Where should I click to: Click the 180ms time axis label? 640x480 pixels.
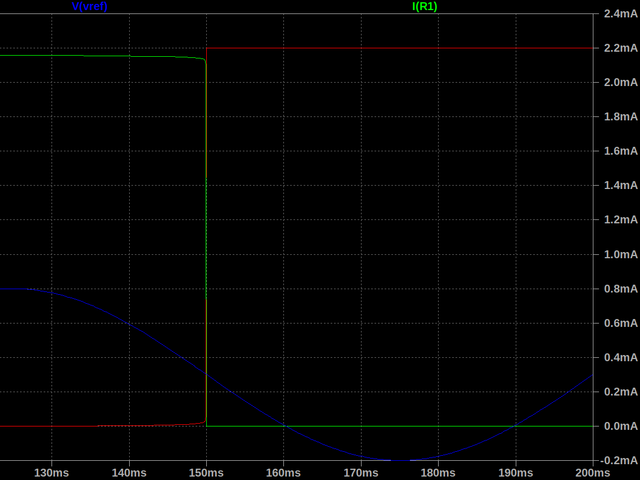tap(438, 472)
